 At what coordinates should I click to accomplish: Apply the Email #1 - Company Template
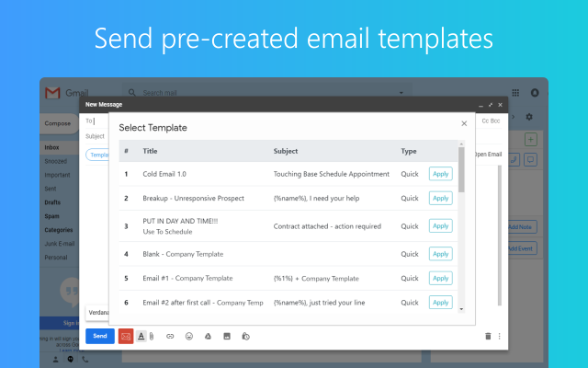(x=440, y=278)
